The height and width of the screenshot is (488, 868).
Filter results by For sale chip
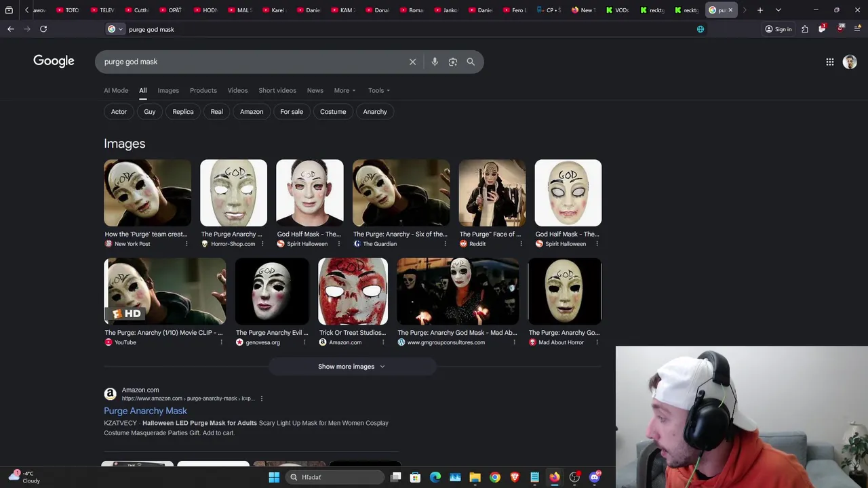pos(292,112)
